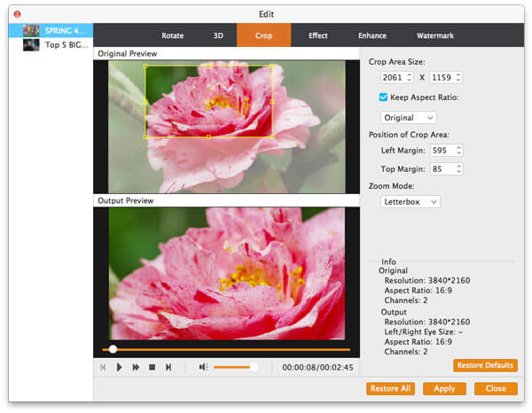Click the crop width field showing 2061
Screen dimensions: 532x413
[x=393, y=77]
